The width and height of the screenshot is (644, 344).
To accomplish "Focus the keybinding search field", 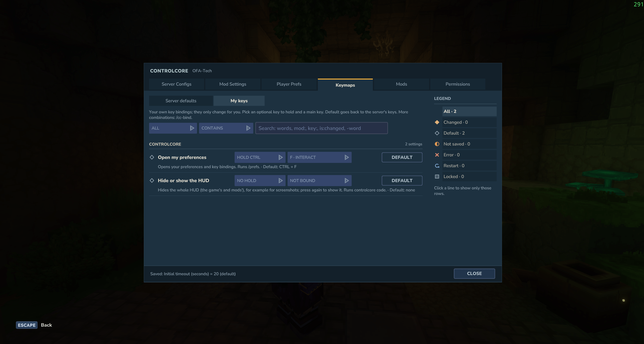I will point(321,128).
